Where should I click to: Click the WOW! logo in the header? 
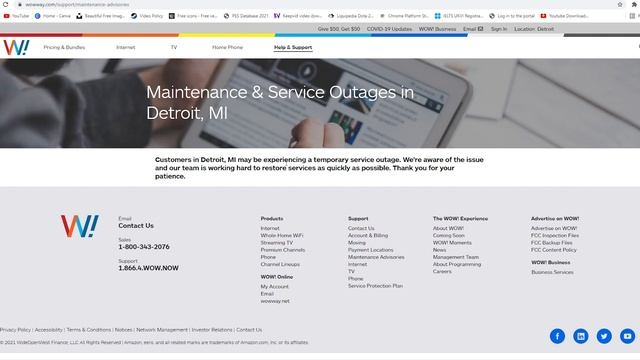tap(16, 47)
